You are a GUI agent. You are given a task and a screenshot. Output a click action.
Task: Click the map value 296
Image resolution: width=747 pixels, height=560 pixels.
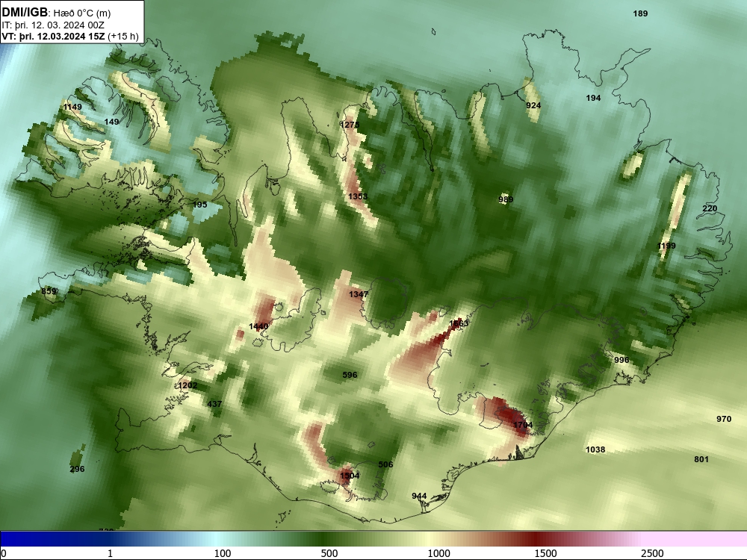(77, 469)
